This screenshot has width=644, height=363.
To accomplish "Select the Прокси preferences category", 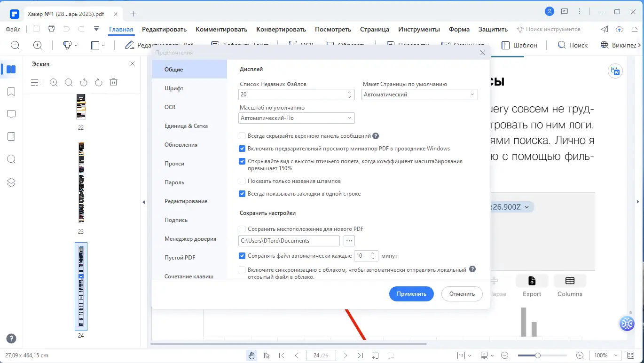I will tap(189, 164).
